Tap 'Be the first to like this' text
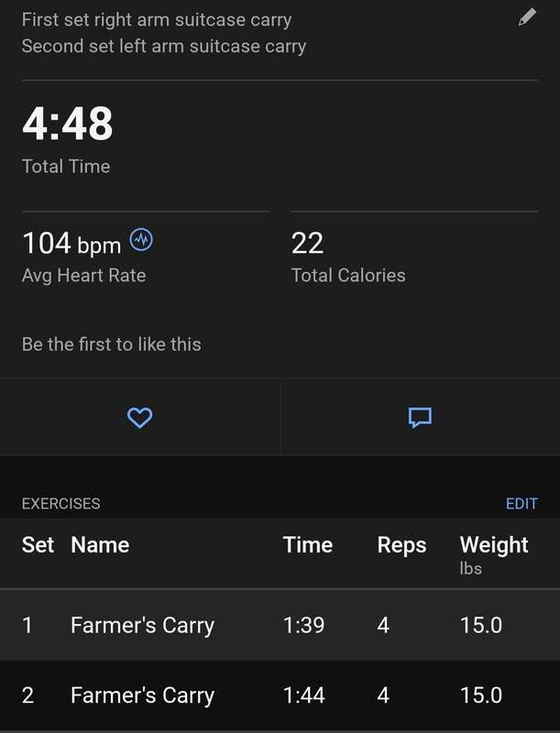 tap(111, 345)
